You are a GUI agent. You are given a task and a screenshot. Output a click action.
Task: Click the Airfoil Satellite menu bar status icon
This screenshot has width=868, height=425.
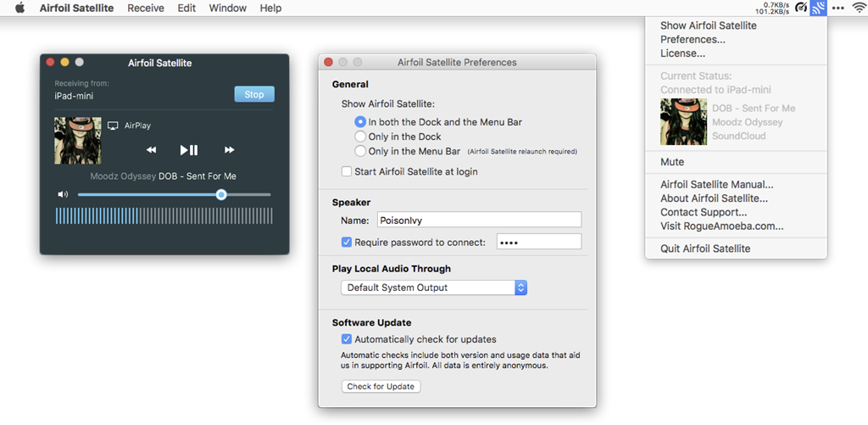tap(818, 8)
